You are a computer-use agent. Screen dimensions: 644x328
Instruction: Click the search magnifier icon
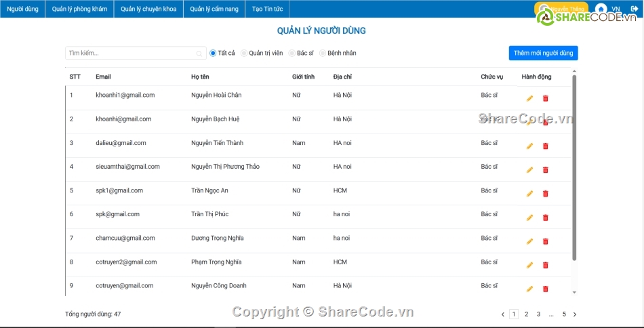199,53
